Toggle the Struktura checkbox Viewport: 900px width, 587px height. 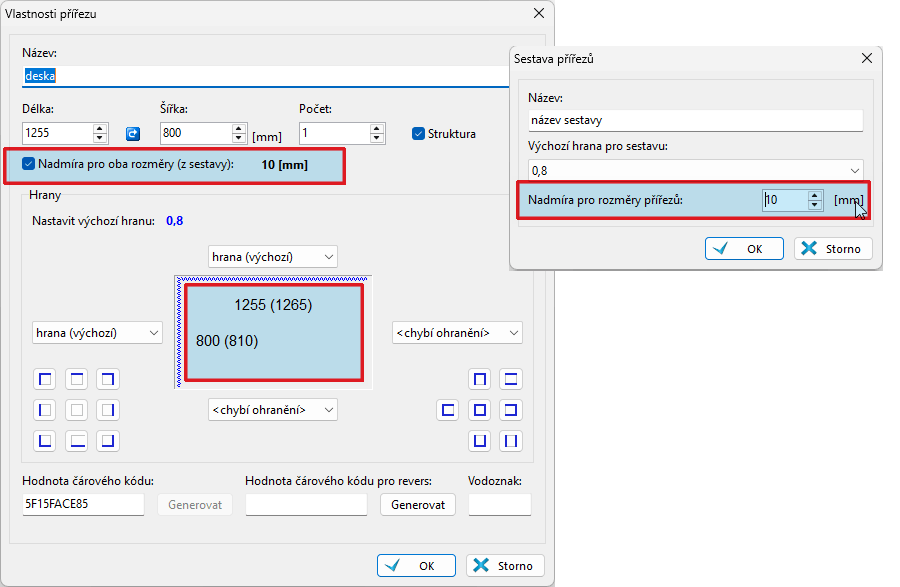point(419,133)
